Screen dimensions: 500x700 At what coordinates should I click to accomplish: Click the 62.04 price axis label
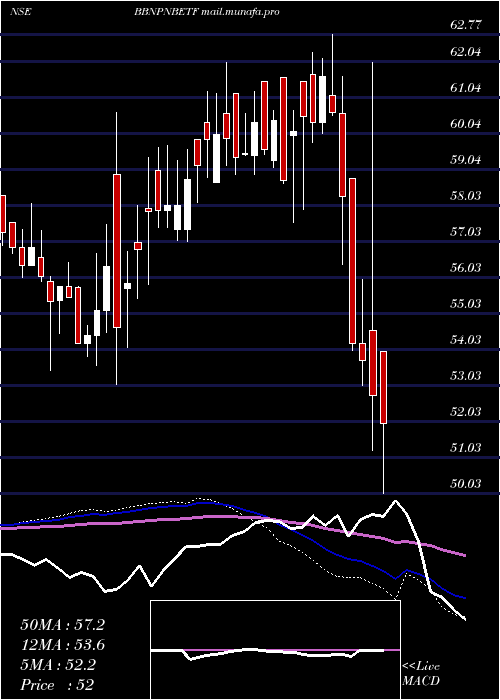tap(466, 52)
